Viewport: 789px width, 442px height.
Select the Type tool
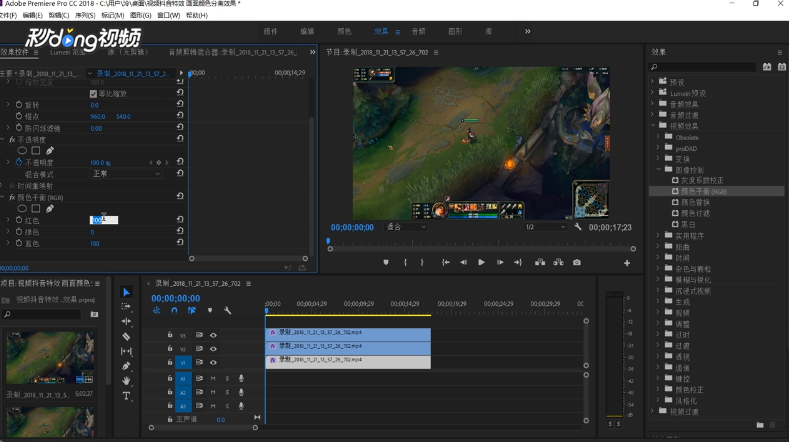pos(126,396)
